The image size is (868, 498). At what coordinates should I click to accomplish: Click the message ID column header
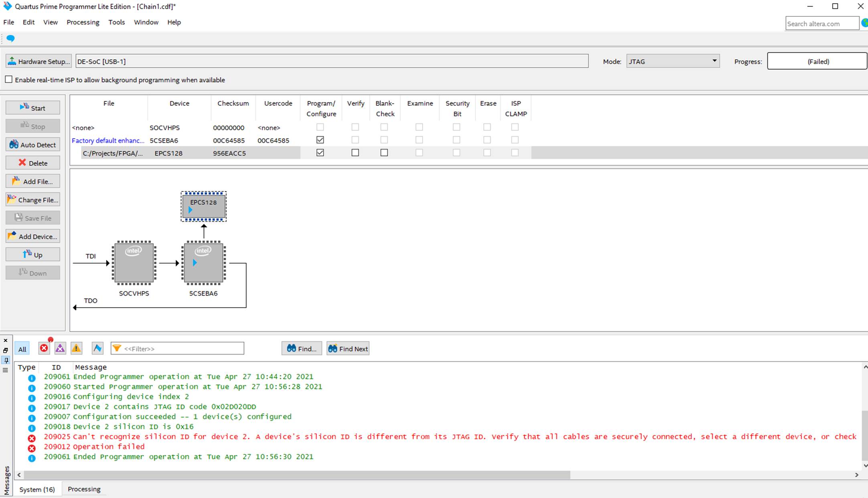click(56, 367)
